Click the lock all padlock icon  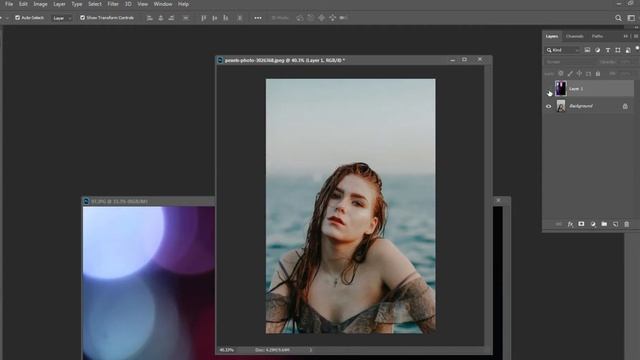598,74
